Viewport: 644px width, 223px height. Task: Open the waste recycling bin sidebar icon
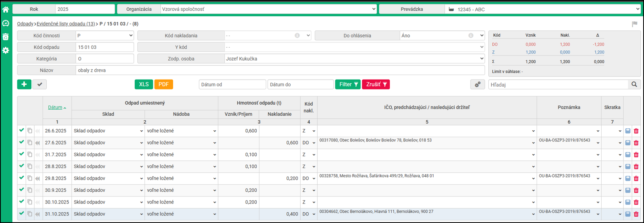6,37
